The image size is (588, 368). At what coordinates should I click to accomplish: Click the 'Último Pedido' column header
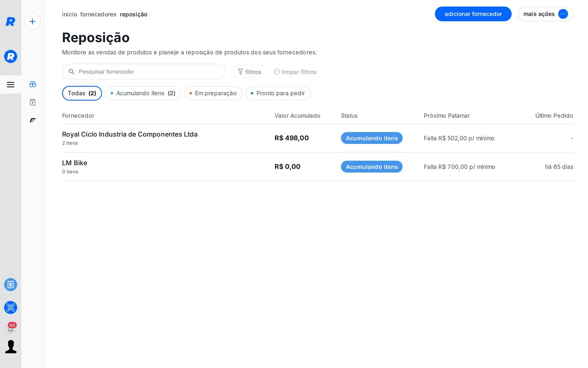pos(554,116)
